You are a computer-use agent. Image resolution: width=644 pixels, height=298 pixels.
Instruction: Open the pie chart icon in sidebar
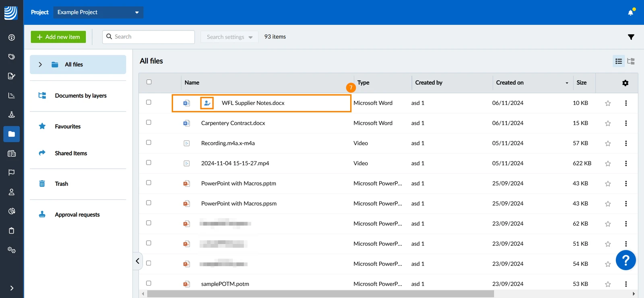(x=12, y=211)
